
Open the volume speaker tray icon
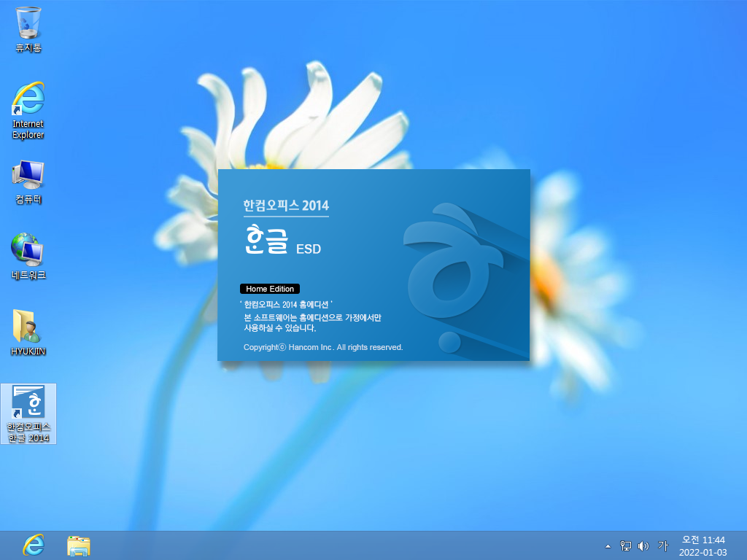643,545
